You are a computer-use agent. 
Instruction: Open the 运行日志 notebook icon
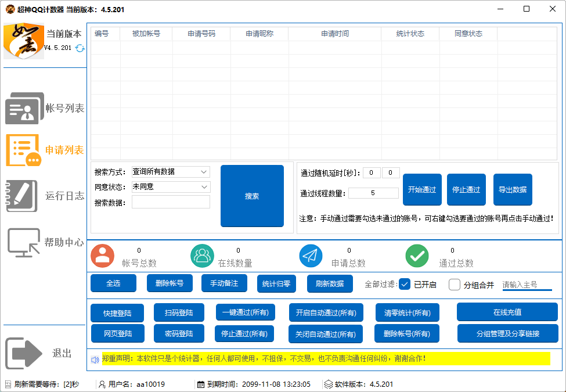21,196
